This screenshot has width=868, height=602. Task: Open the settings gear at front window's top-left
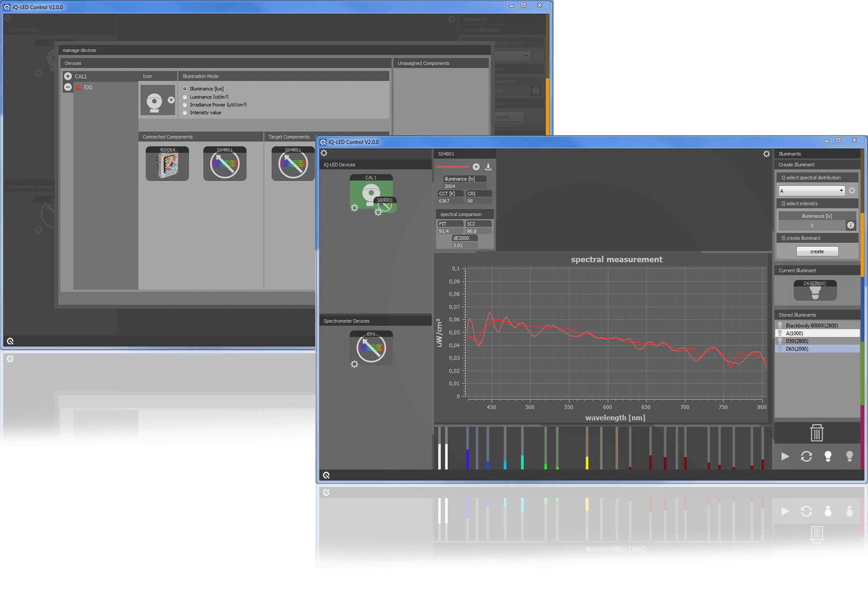coord(324,153)
